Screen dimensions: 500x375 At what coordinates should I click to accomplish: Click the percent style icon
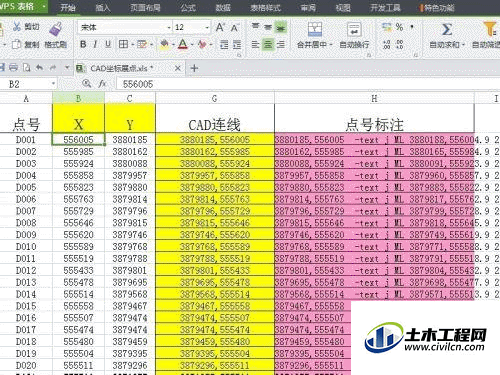[399, 27]
